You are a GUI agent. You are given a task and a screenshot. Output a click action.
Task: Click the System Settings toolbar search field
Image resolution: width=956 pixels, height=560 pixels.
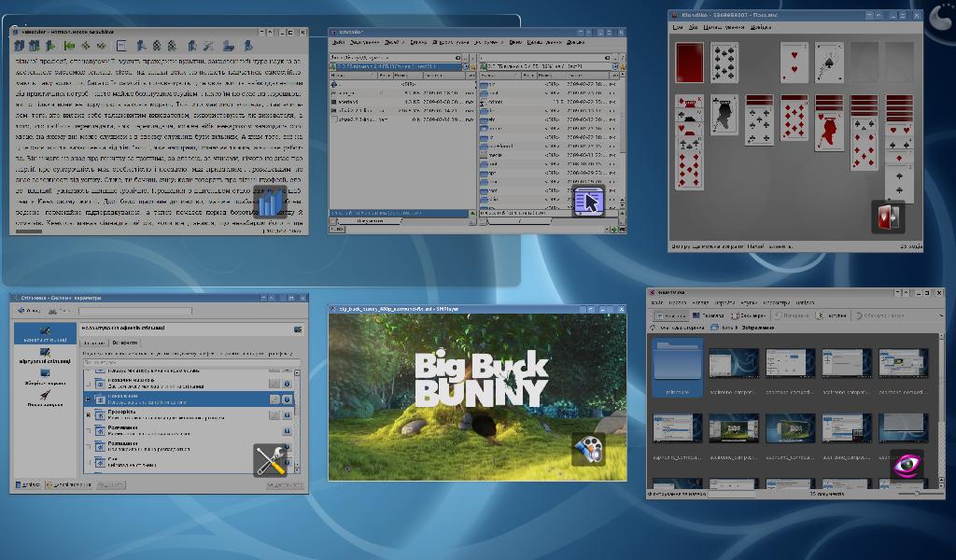(x=135, y=311)
